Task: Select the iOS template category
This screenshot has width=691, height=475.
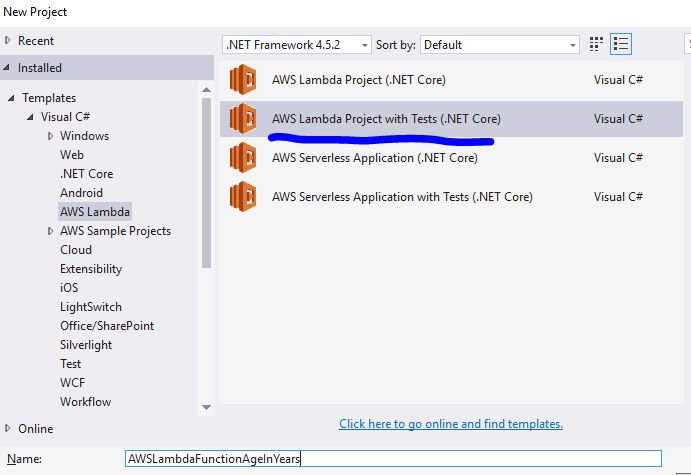Action: [69, 287]
